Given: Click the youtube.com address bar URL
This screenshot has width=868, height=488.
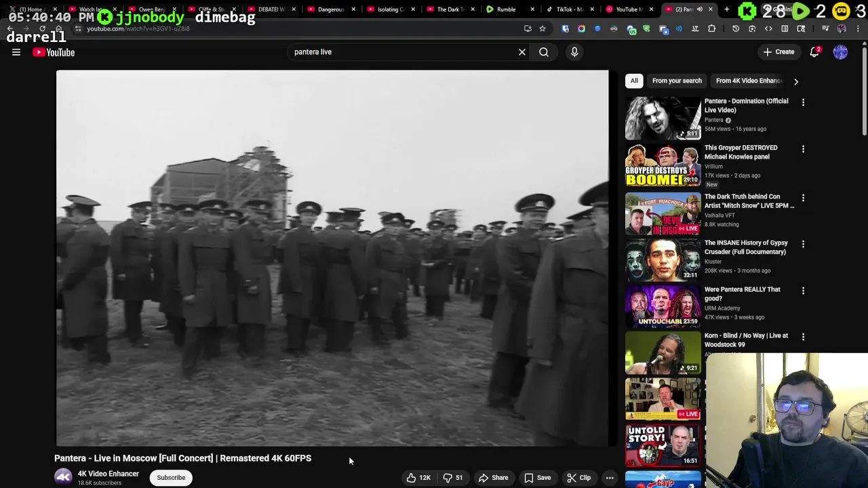Looking at the screenshot, I should point(138,28).
